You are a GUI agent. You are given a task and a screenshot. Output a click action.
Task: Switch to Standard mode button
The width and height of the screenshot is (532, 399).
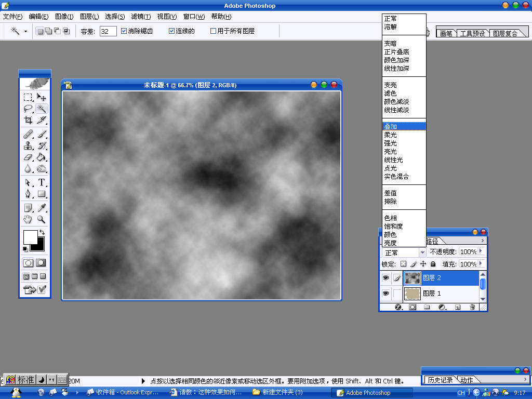pos(28,263)
